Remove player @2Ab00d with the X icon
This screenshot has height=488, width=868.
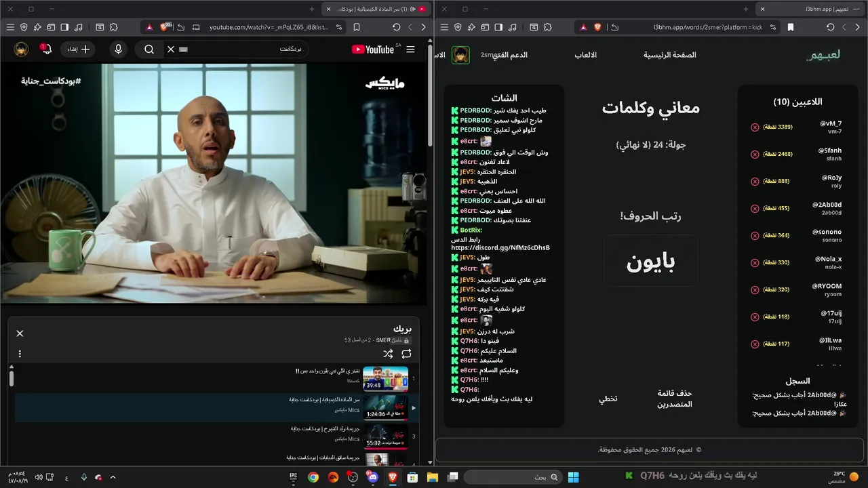[x=755, y=208]
